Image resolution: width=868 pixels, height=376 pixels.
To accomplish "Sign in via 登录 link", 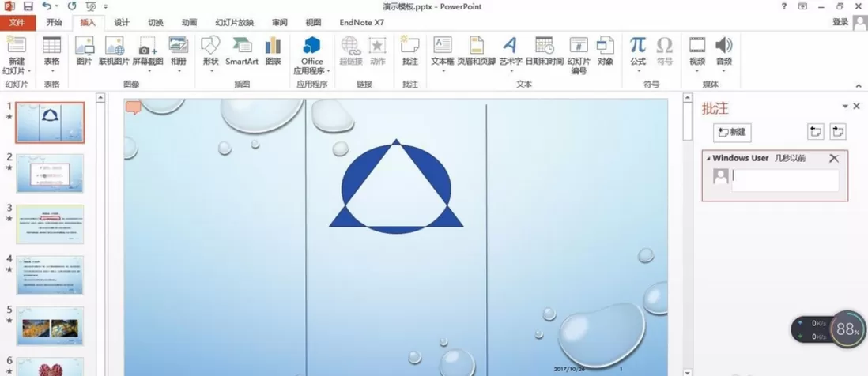I will (x=840, y=22).
